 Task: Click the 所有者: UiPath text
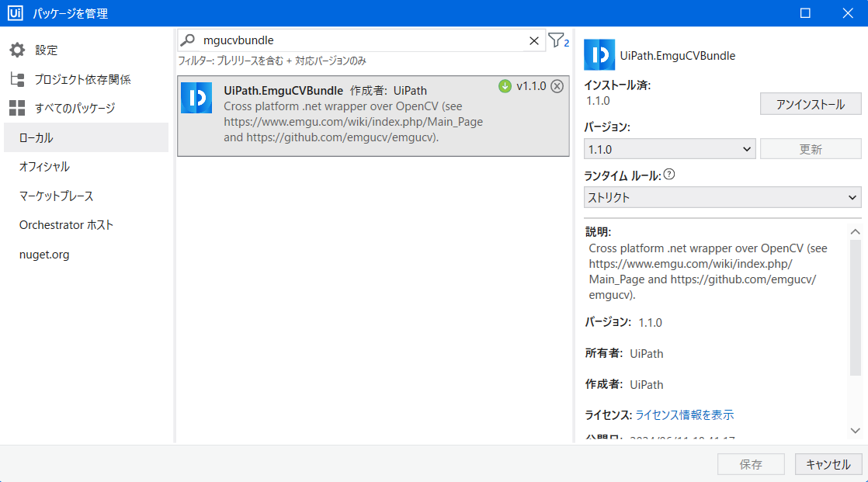[x=624, y=353]
